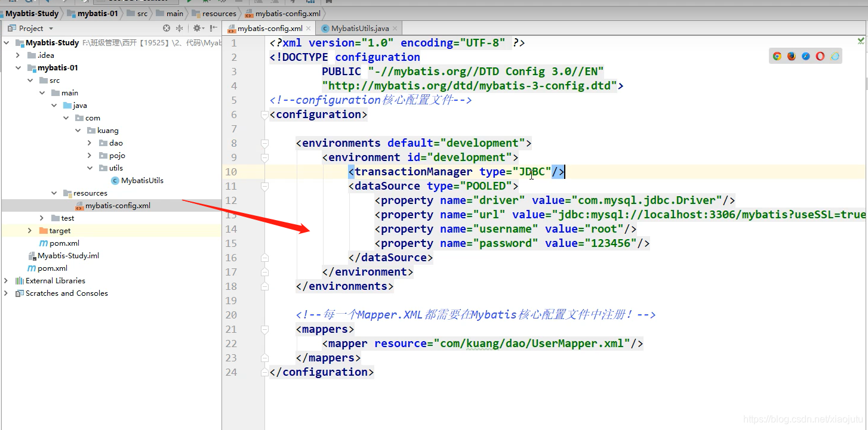Collapse the utils package
The height and width of the screenshot is (430, 868).
[x=90, y=168]
